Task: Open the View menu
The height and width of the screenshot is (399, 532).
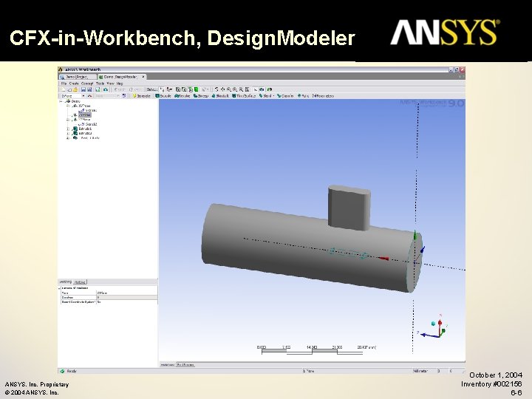Action: pos(110,83)
